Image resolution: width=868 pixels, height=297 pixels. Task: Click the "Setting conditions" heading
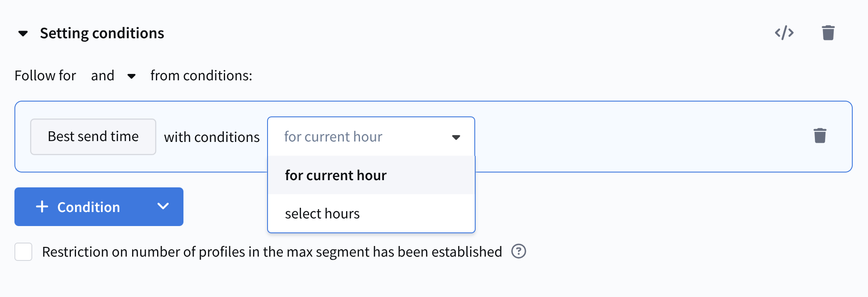pos(102,33)
